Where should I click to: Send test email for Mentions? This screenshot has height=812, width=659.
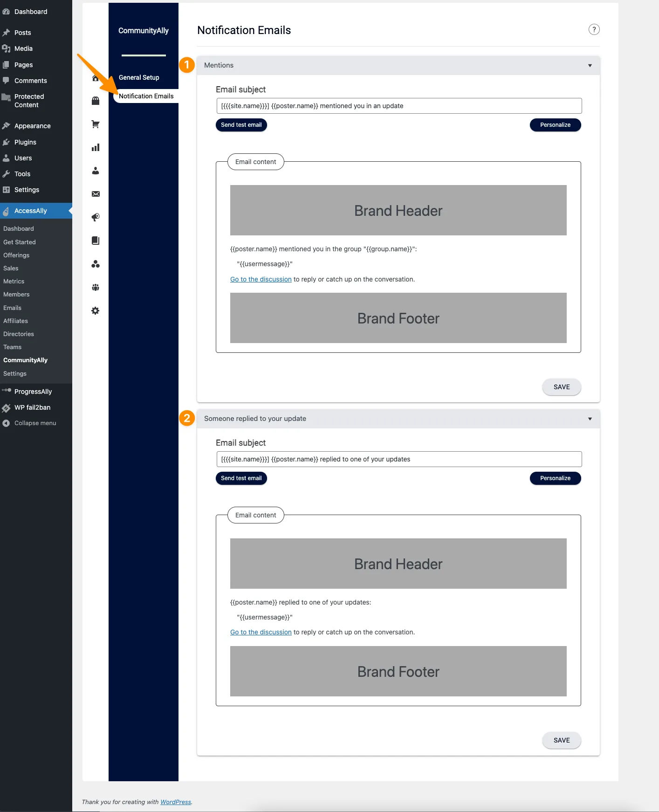pyautogui.click(x=241, y=125)
